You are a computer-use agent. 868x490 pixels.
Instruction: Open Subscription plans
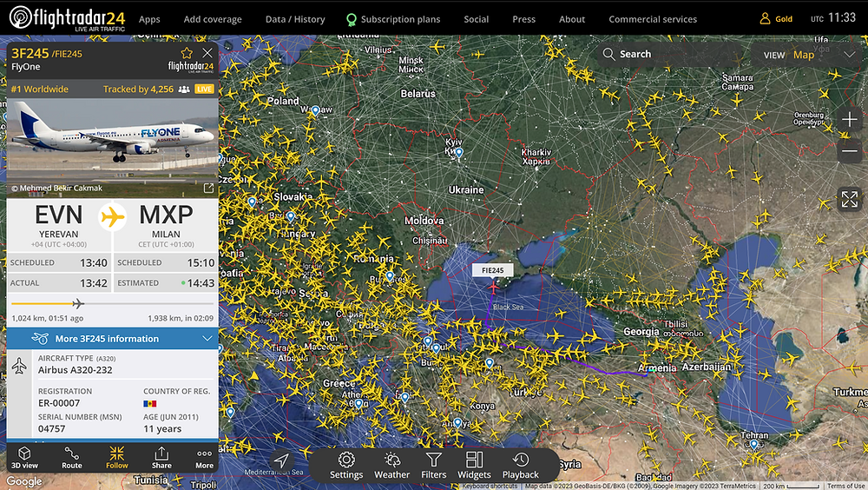[x=393, y=19]
